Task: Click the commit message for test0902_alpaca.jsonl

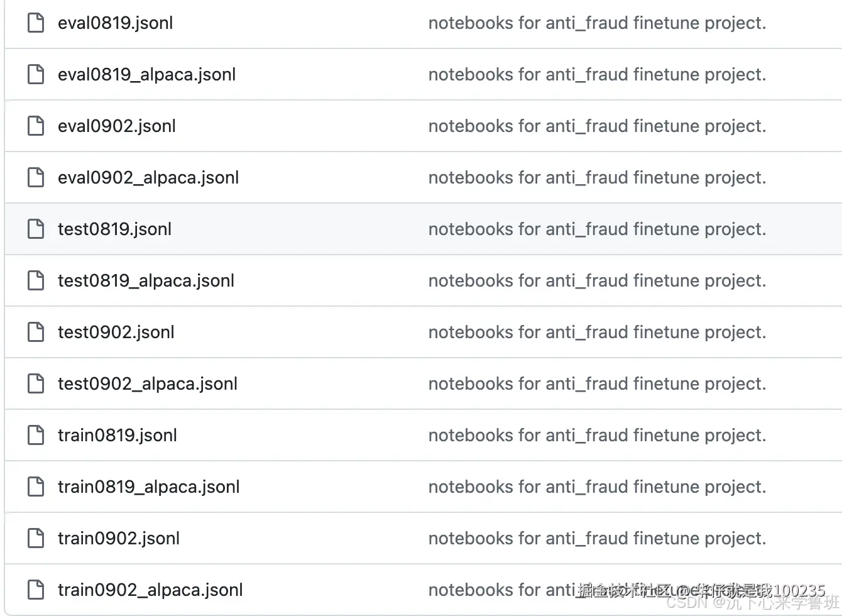Action: [597, 384]
